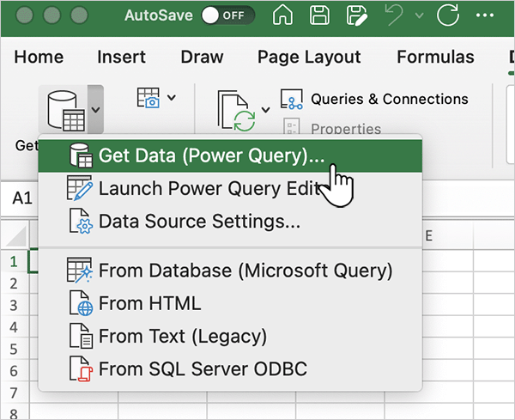Click the Name Box showing A1
515x420 pixels.
tap(21, 198)
